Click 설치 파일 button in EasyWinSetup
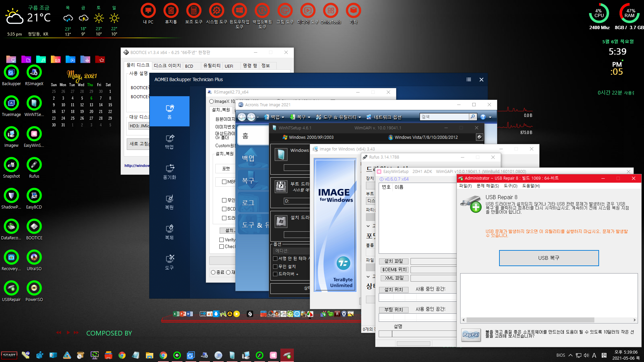 394,261
